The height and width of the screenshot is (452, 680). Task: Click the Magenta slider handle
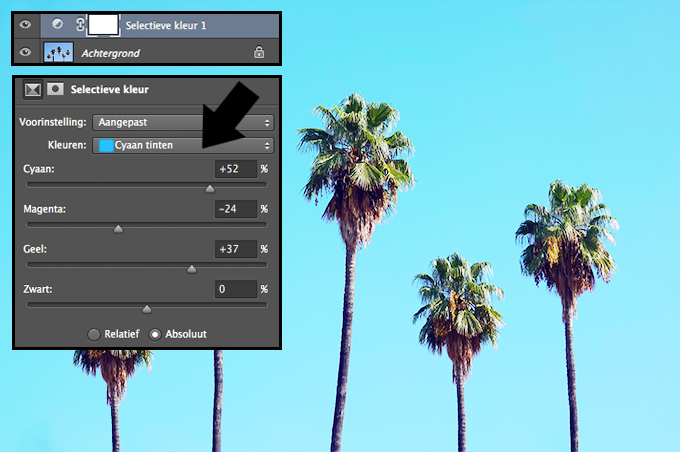coord(118,229)
